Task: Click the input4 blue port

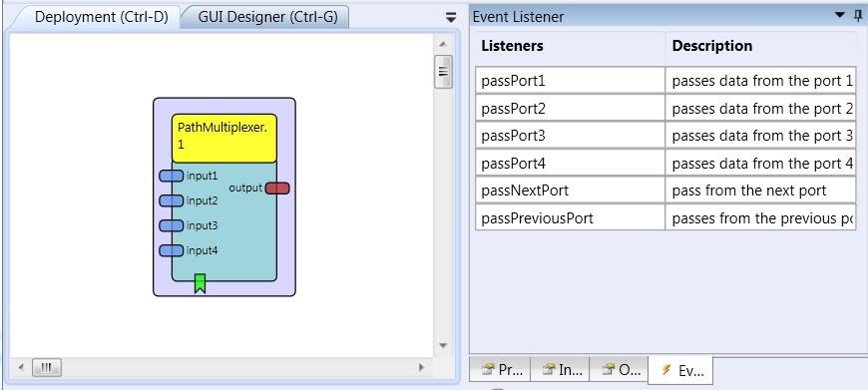Action: point(171,250)
